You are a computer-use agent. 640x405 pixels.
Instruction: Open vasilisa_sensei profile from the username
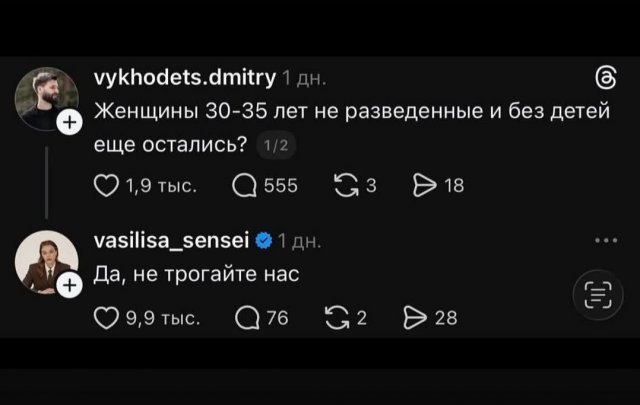pos(171,240)
